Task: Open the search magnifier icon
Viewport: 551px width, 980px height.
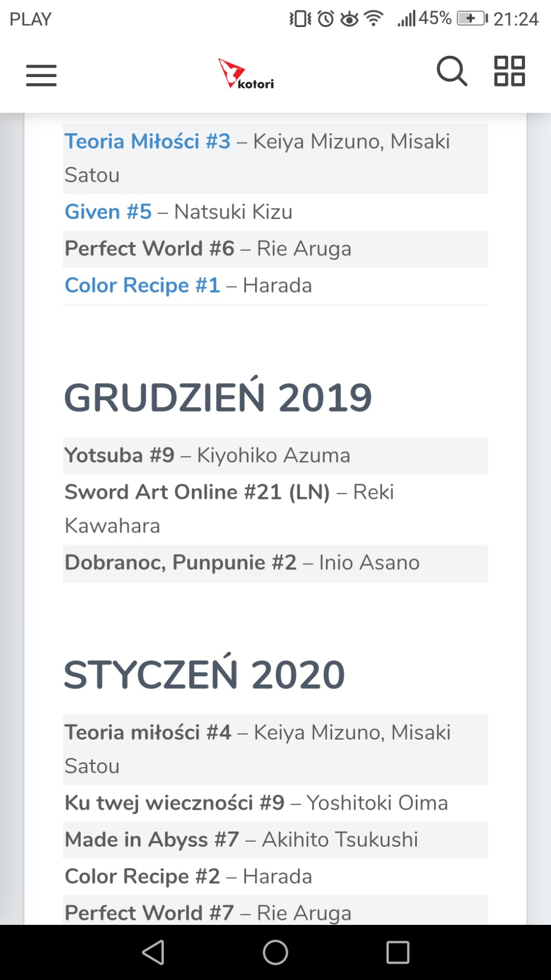Action: pyautogui.click(x=451, y=71)
